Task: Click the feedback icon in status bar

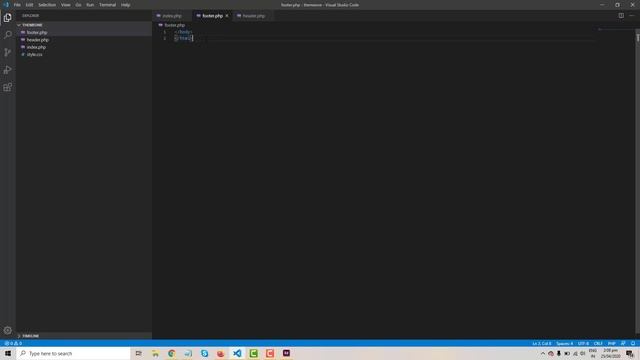Action: pos(623,343)
